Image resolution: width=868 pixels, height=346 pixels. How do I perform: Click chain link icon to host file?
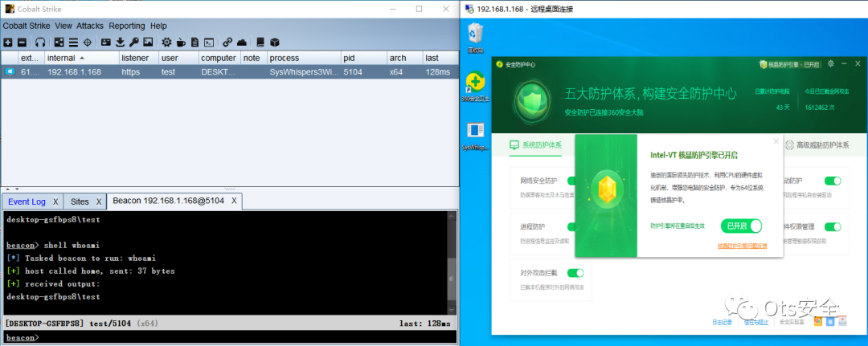tap(227, 42)
